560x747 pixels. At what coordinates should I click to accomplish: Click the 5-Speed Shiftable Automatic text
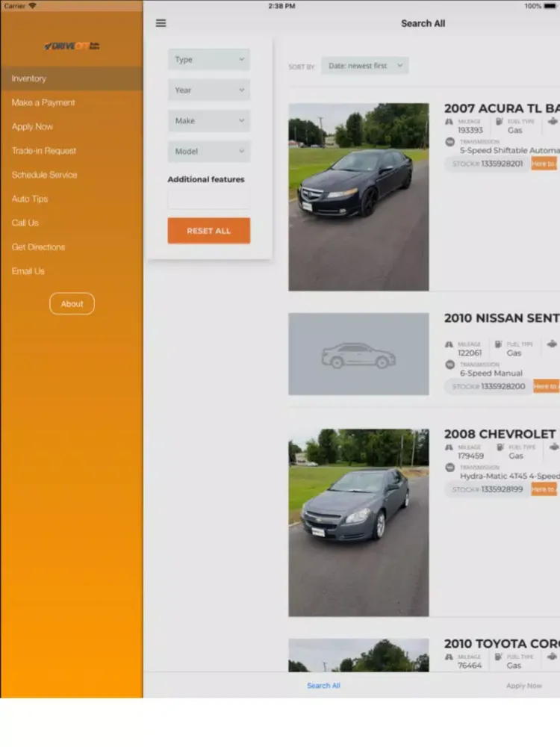pyautogui.click(x=509, y=151)
